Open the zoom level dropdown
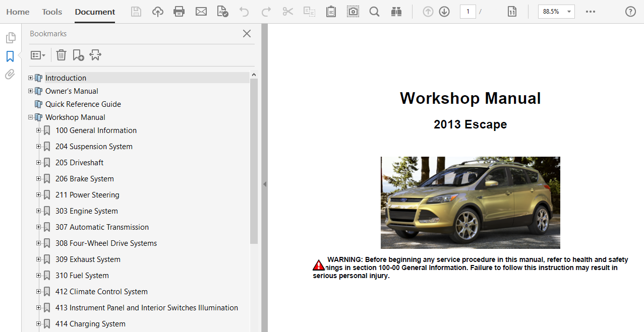The height and width of the screenshot is (332, 644). click(569, 12)
